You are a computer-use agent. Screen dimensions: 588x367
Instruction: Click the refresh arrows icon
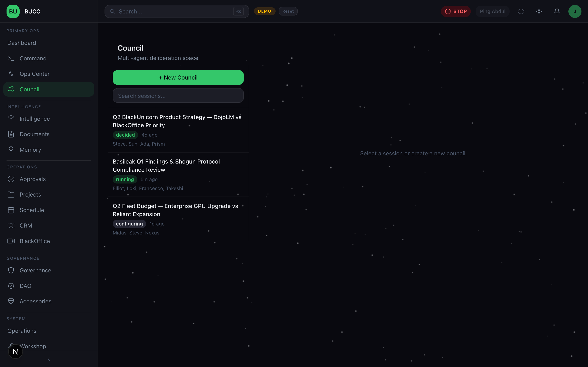pyautogui.click(x=521, y=11)
